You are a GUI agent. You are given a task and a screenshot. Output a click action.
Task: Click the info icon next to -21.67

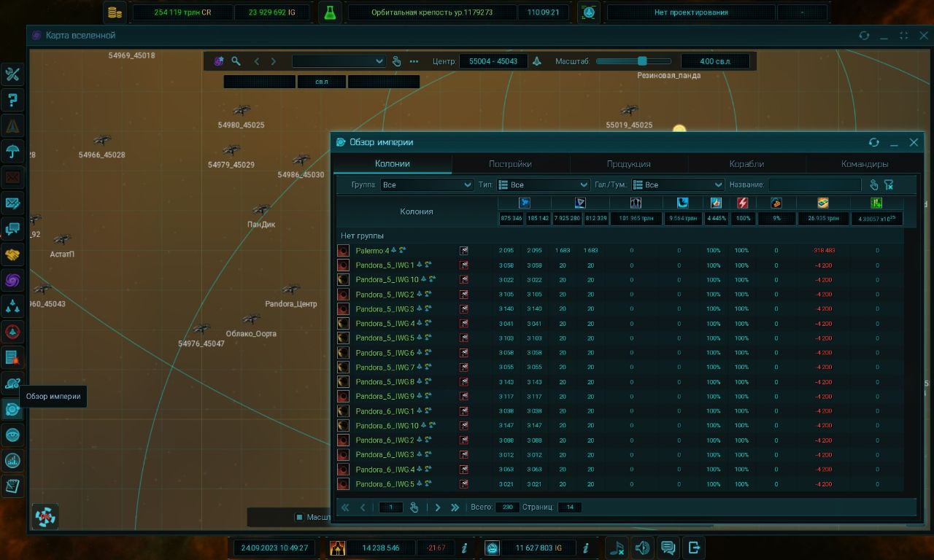[x=464, y=548]
